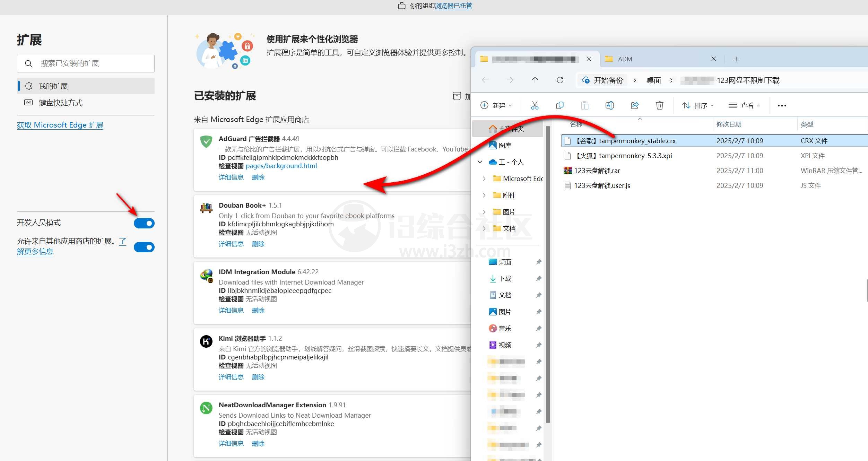
Task: Click the load unpacked archive icon
Action: click(x=457, y=96)
